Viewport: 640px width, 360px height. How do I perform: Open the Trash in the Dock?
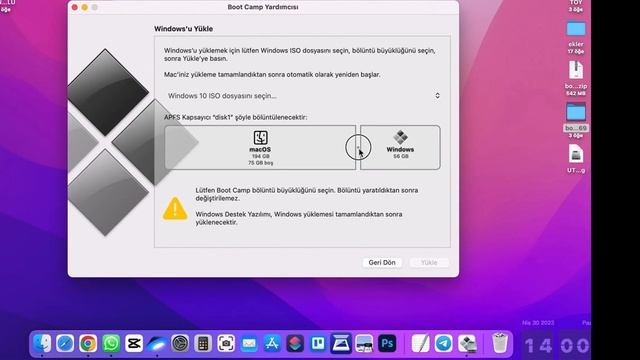[x=500, y=343]
